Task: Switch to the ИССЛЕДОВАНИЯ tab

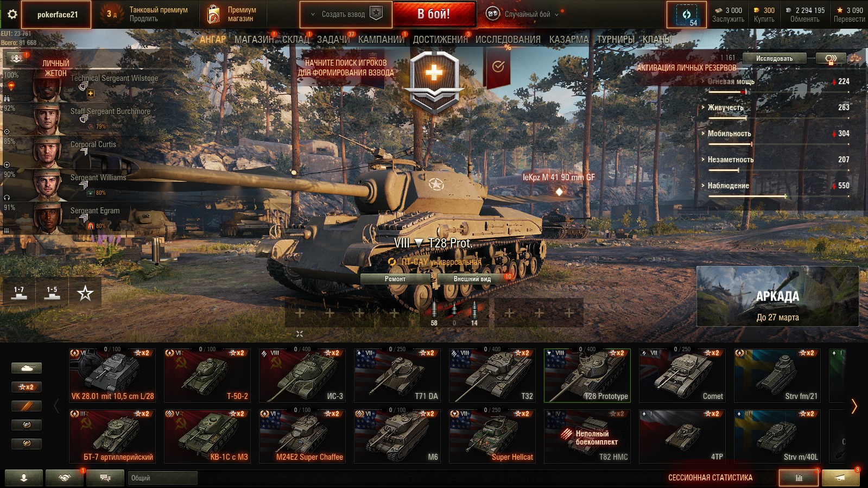Action: [508, 40]
